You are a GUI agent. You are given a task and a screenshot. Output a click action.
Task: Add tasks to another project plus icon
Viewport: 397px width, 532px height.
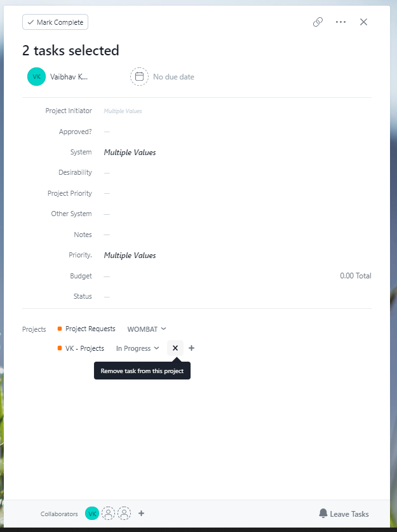click(192, 348)
